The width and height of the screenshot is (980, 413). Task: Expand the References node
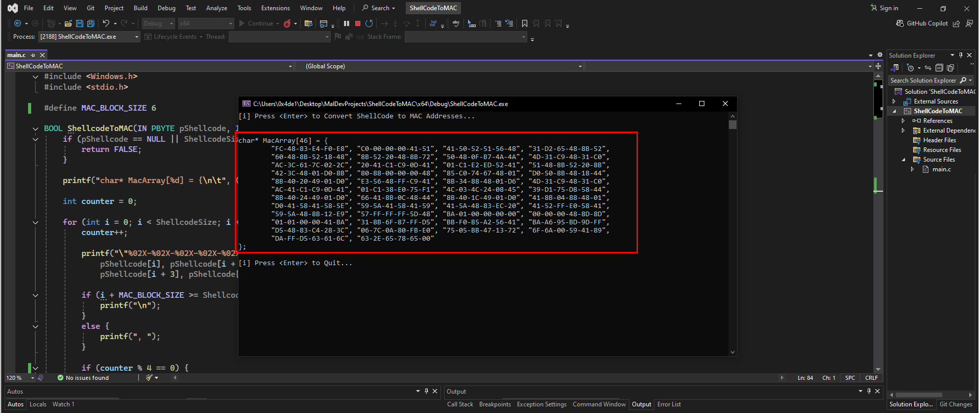[903, 121]
